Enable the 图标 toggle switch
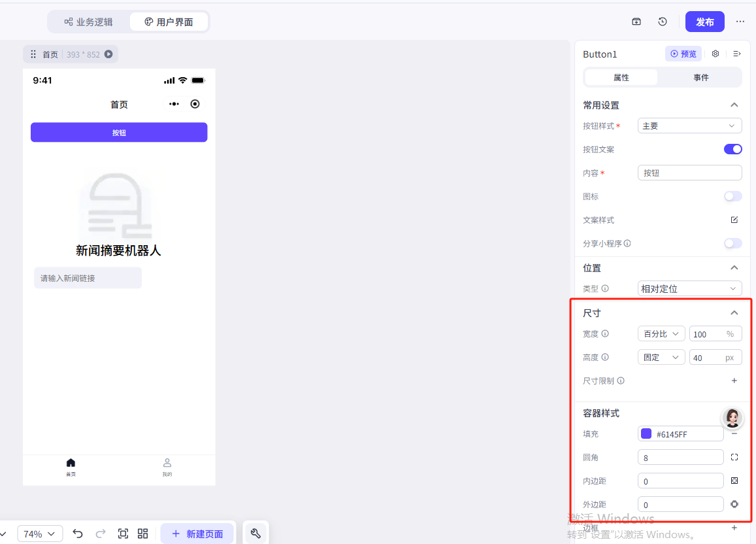 (732, 196)
